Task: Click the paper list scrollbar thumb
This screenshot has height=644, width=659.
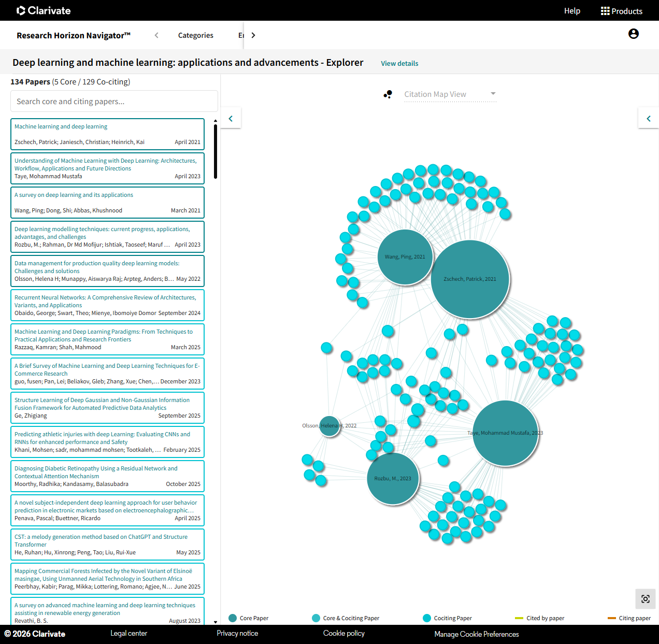Action: point(216,151)
